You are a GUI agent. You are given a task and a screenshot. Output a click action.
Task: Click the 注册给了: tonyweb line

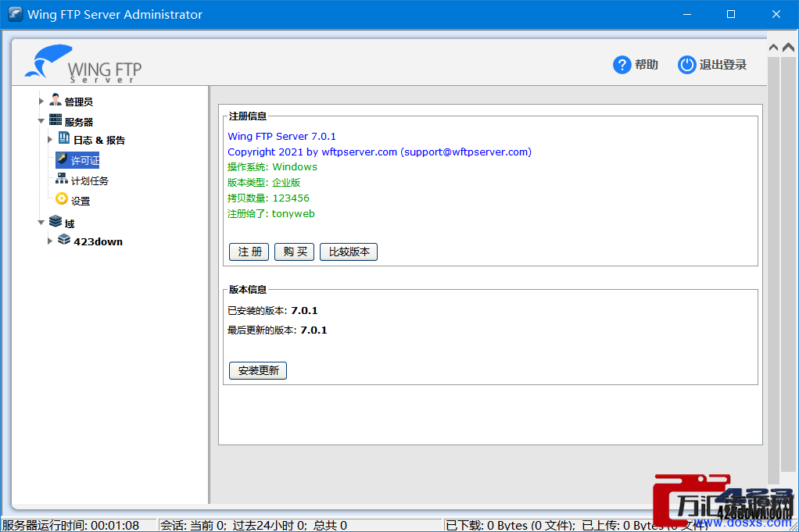pos(271,214)
